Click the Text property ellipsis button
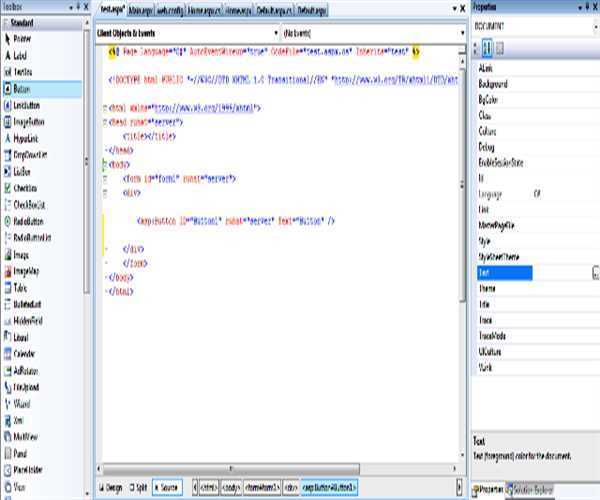 (x=596, y=273)
